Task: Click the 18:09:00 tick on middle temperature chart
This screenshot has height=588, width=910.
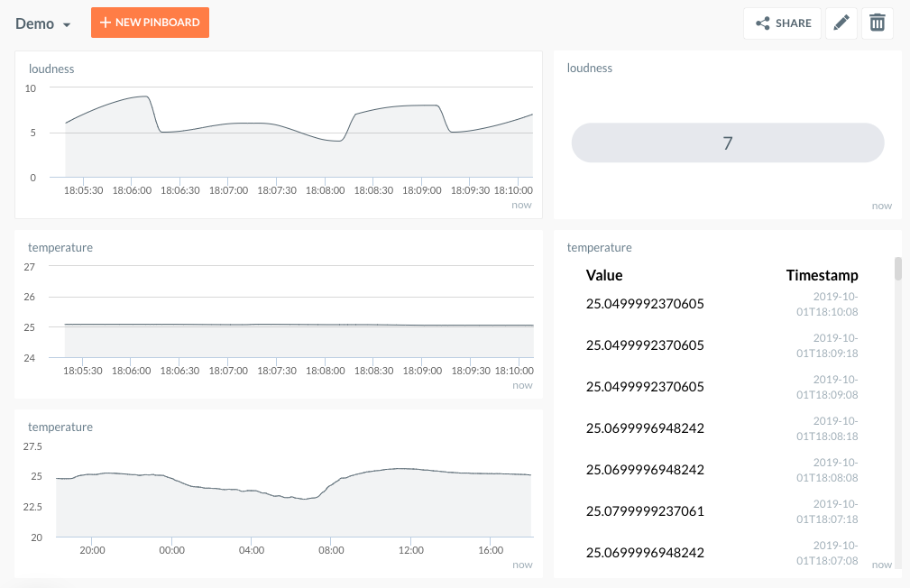Action: click(x=422, y=371)
